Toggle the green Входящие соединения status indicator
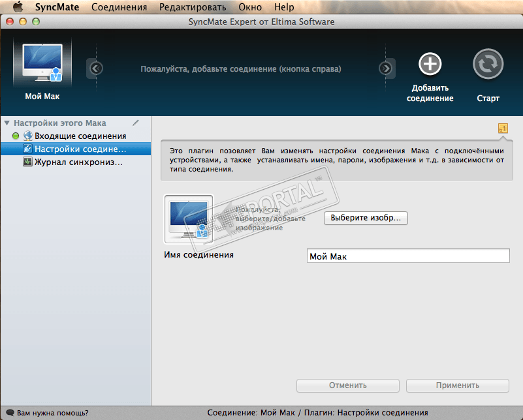This screenshot has height=420, width=523. 16,136
